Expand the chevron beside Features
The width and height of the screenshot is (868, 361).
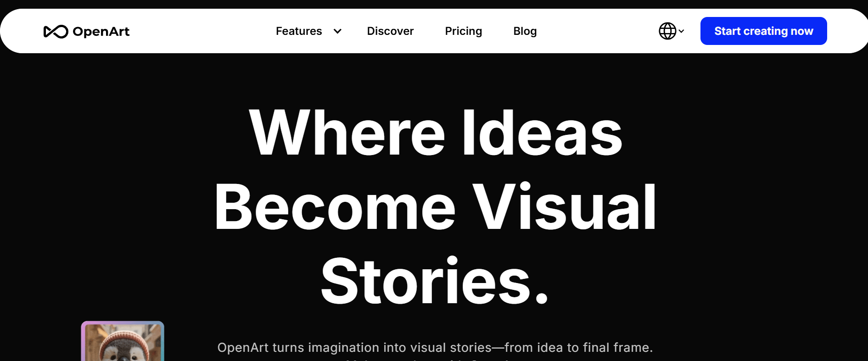[x=337, y=31]
